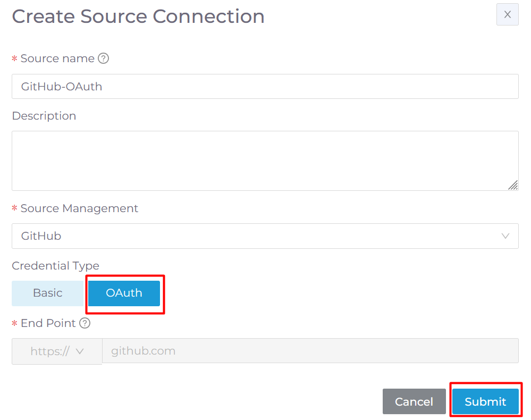Toggle Credential Type back to Basic
Image resolution: width=531 pixels, height=420 pixels.
[x=48, y=293]
